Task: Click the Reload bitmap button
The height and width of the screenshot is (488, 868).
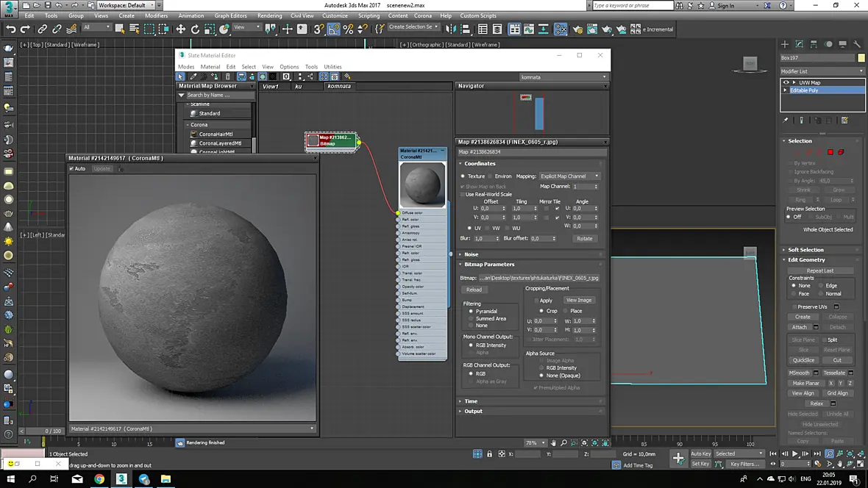Action: [x=474, y=290]
